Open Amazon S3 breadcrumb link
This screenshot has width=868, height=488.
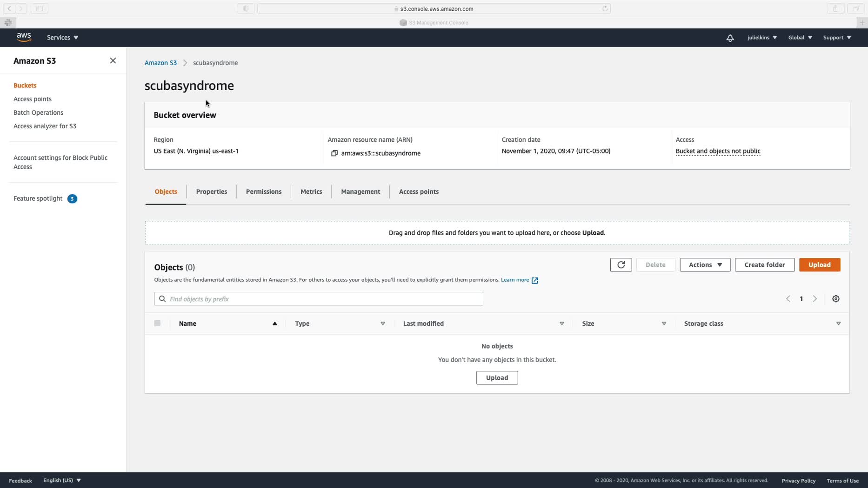point(160,63)
